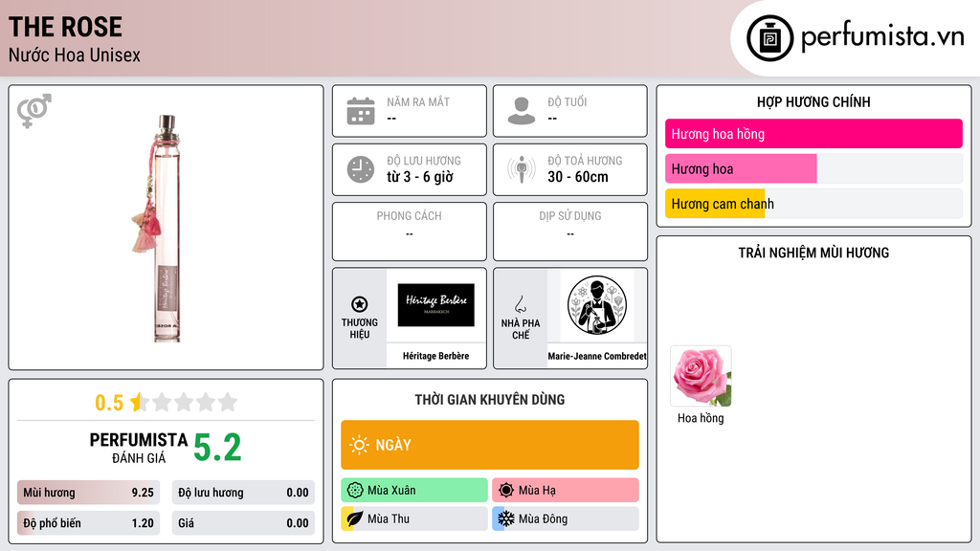Select the Mùa Hạ season bar
This screenshot has height=551, width=980.
566,491
